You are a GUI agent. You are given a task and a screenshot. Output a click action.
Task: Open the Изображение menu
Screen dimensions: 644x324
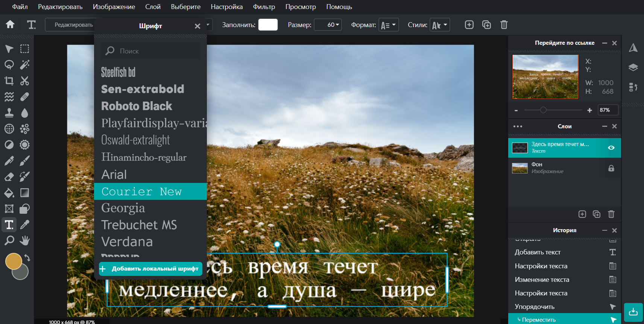point(114,7)
